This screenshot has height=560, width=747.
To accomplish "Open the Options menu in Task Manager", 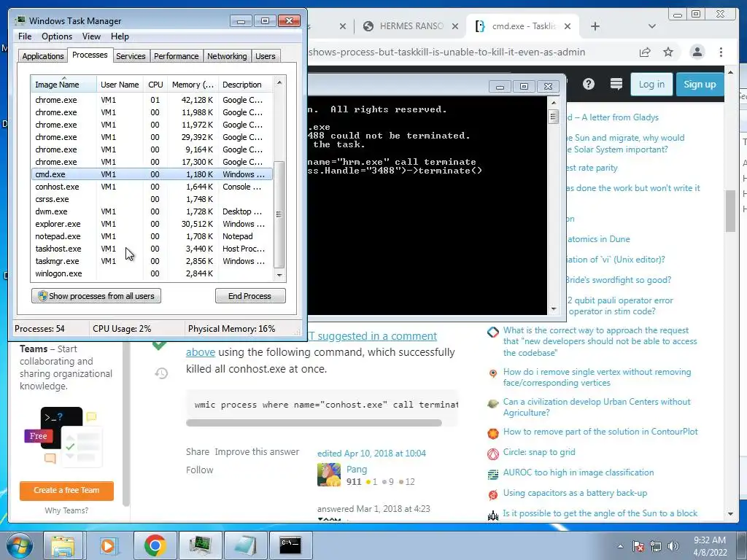I will [57, 36].
